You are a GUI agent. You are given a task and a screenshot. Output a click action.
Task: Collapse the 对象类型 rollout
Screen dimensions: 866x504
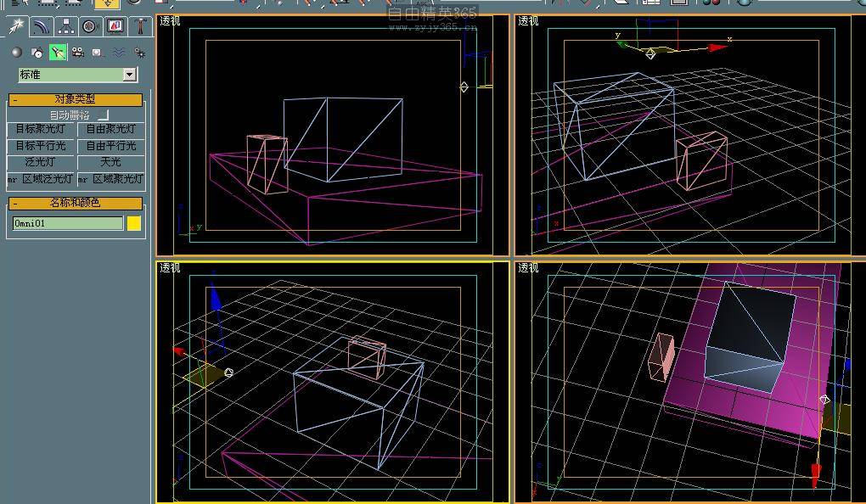(76, 99)
